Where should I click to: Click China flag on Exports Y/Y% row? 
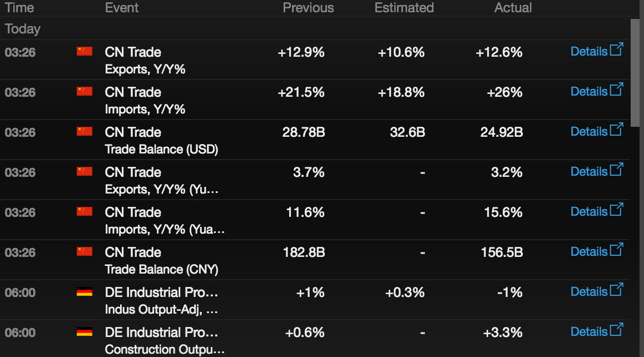(85, 51)
